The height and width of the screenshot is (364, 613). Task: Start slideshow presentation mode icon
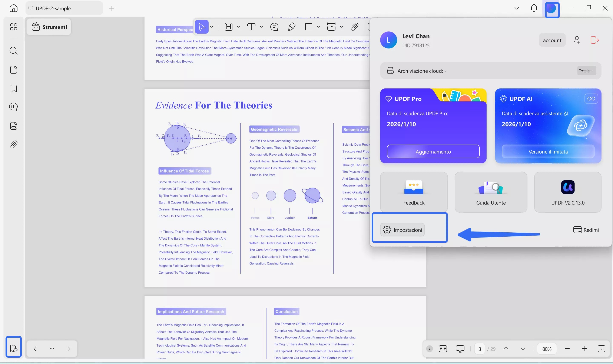click(x=460, y=348)
